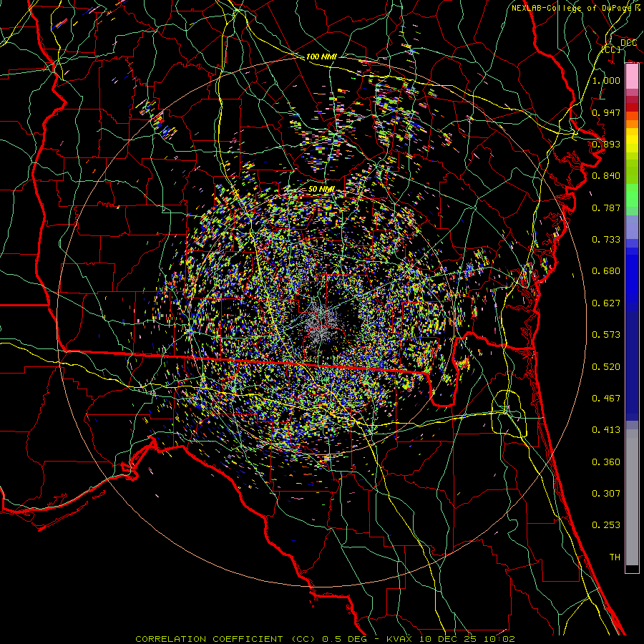
Task: Click the 0.307 scale value
Action: click(x=606, y=494)
